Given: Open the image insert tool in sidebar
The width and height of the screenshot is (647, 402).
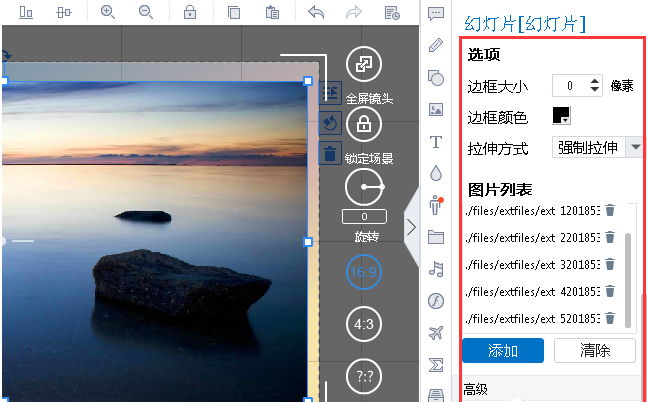Looking at the screenshot, I should point(436,109).
